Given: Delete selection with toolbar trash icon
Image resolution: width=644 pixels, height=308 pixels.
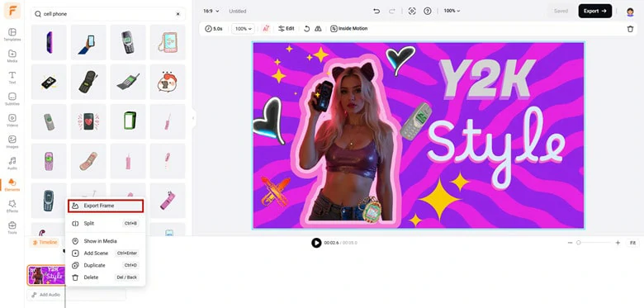Looking at the screenshot, I should (x=630, y=29).
